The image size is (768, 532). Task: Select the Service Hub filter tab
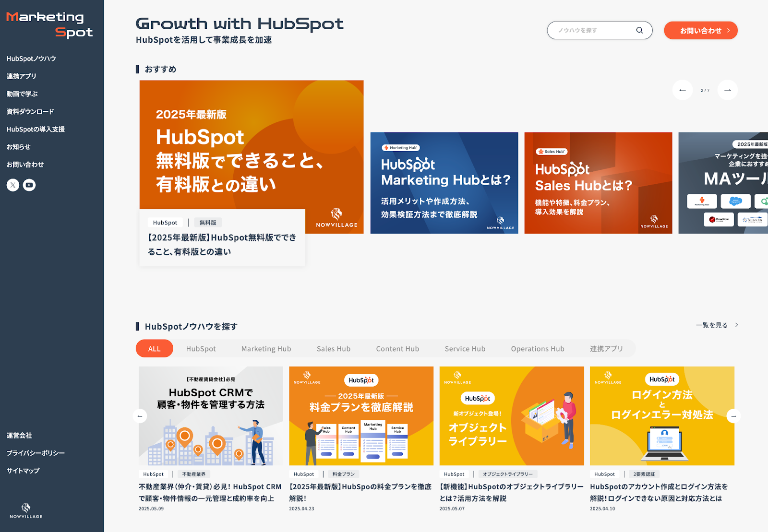click(465, 349)
